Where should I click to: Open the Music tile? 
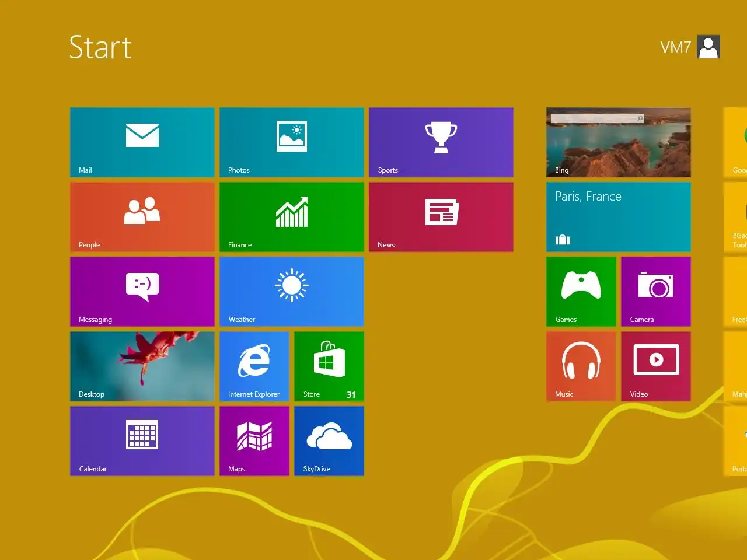(x=581, y=366)
